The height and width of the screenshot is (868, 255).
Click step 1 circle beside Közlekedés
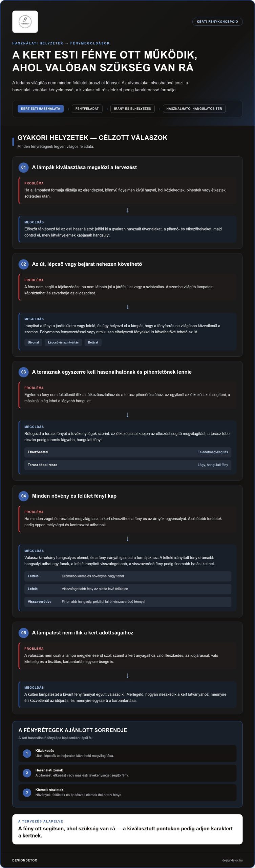(x=27, y=753)
